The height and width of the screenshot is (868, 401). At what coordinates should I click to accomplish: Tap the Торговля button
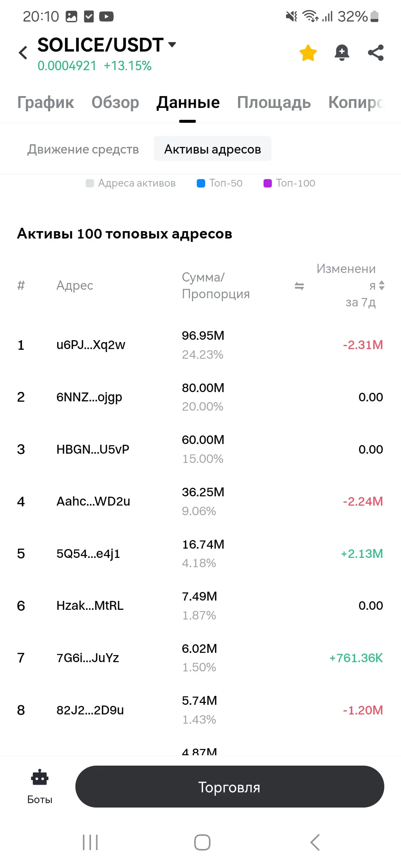(230, 786)
